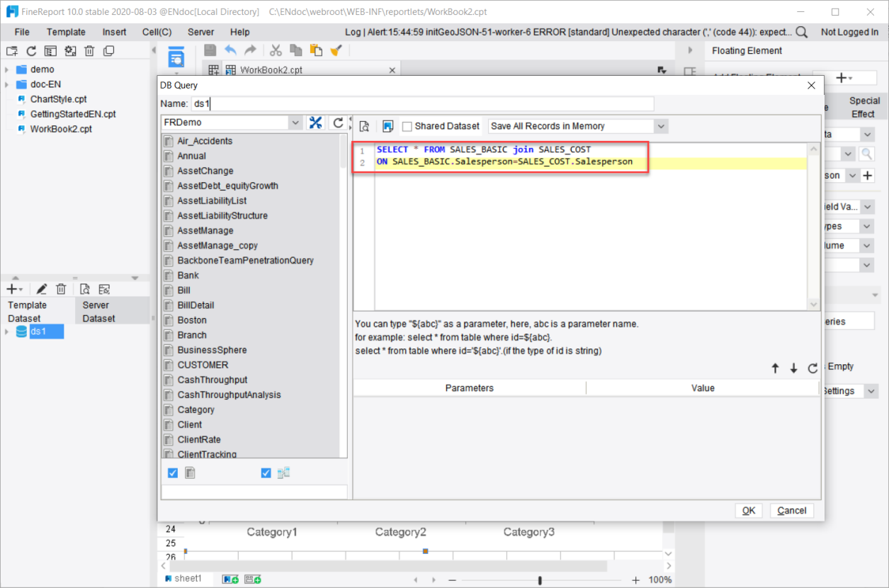Click the zoom in plus button
889x588 pixels.
click(635, 580)
